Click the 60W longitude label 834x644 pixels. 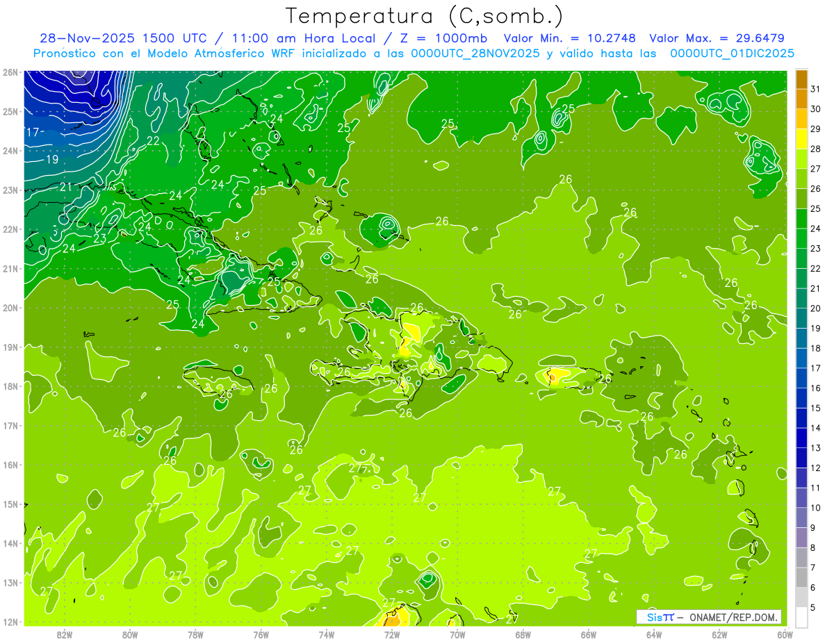[x=784, y=634]
